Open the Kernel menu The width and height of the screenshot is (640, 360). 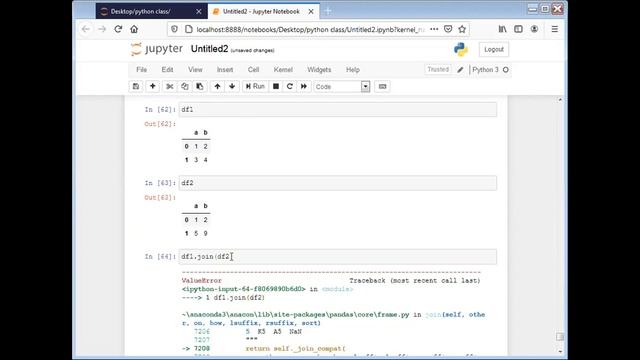[x=283, y=70]
